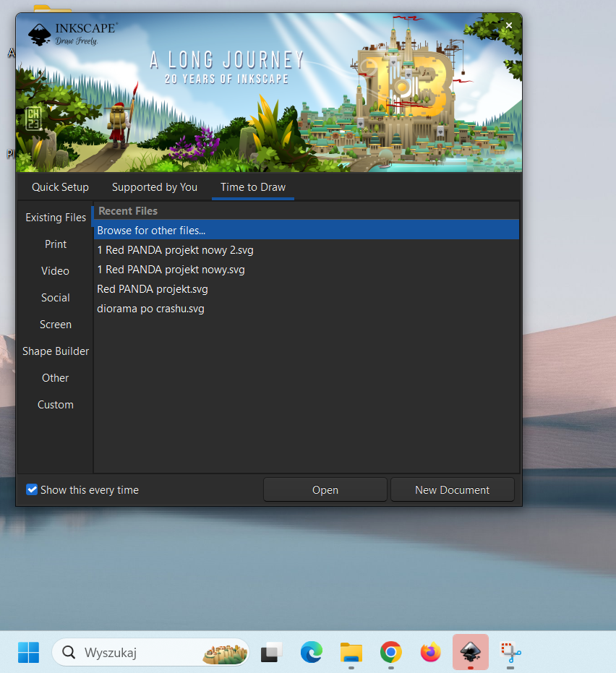Click the Recent Files column header
616x673 pixels.
[307, 211]
